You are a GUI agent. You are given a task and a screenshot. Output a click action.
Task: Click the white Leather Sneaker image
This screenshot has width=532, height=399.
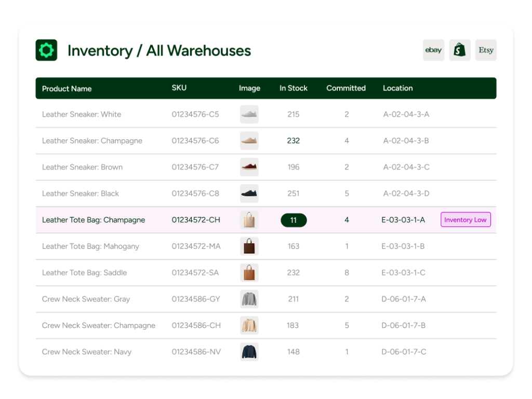click(249, 114)
